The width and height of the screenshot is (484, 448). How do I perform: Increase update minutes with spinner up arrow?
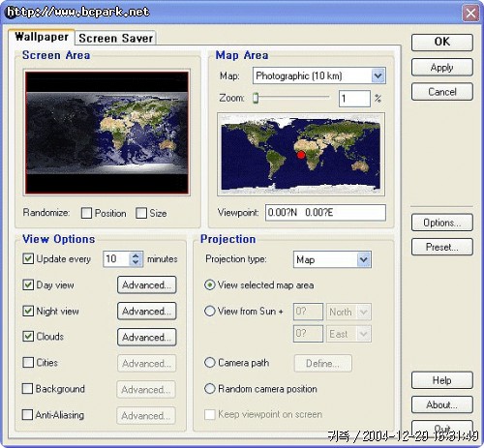136,255
